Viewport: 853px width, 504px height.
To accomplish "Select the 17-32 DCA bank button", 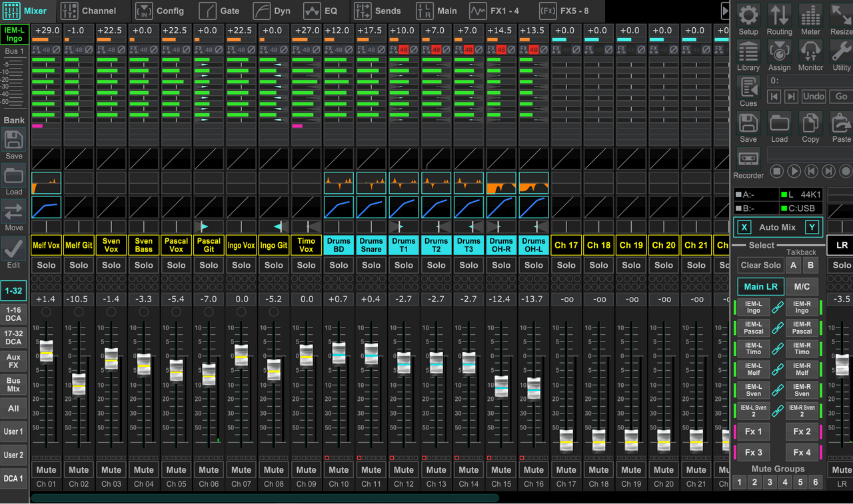I will (x=14, y=337).
